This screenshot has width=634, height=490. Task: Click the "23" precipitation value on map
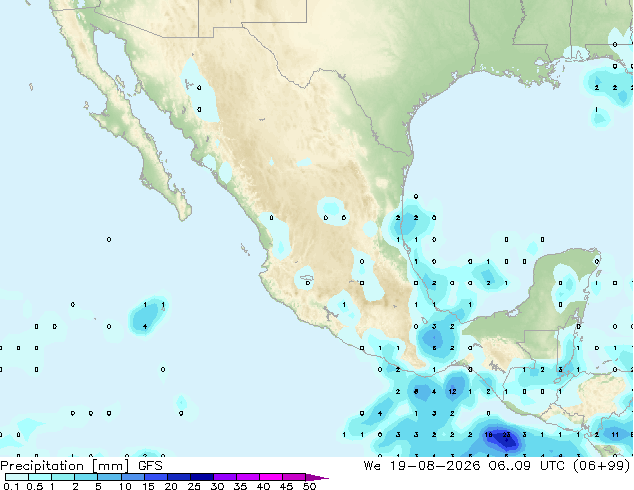pyautogui.click(x=506, y=435)
